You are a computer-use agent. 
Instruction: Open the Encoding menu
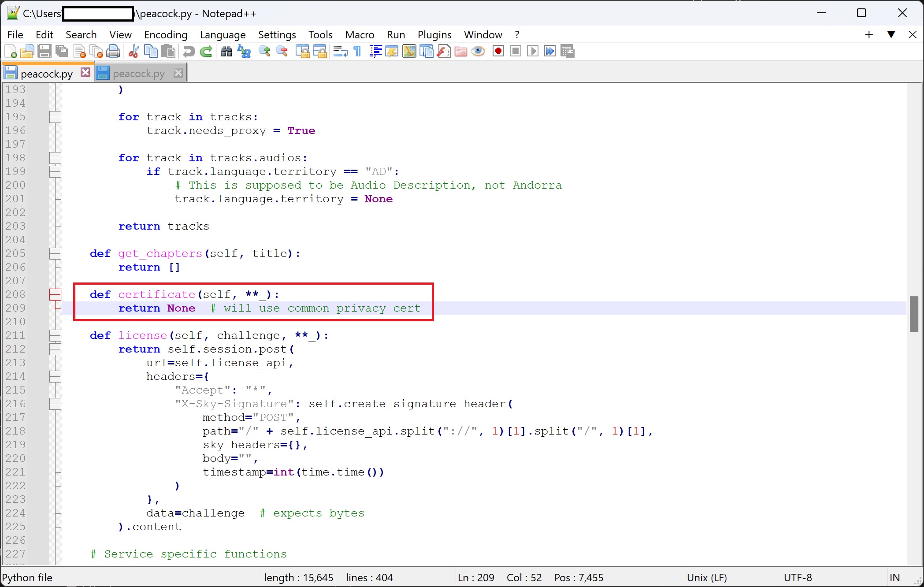[x=165, y=35]
